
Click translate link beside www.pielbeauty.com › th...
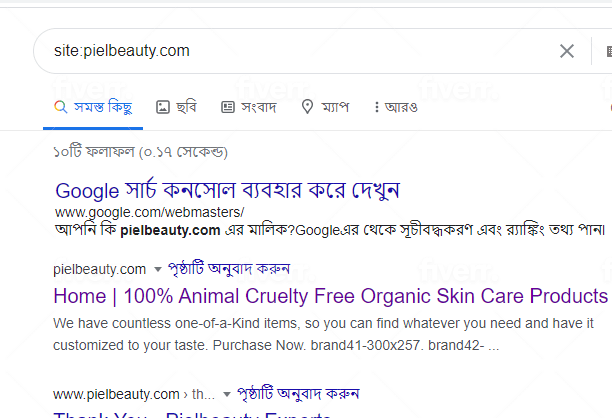(298, 394)
